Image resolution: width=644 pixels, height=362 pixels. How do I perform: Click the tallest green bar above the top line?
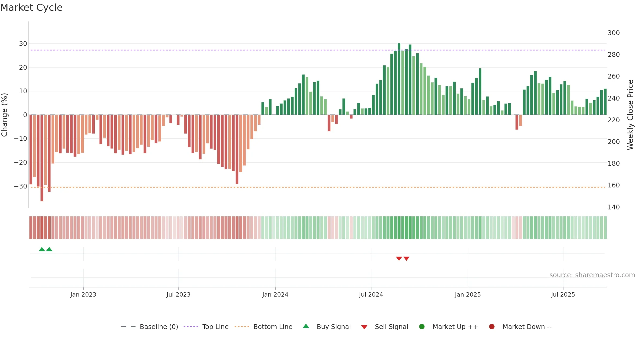click(399, 79)
